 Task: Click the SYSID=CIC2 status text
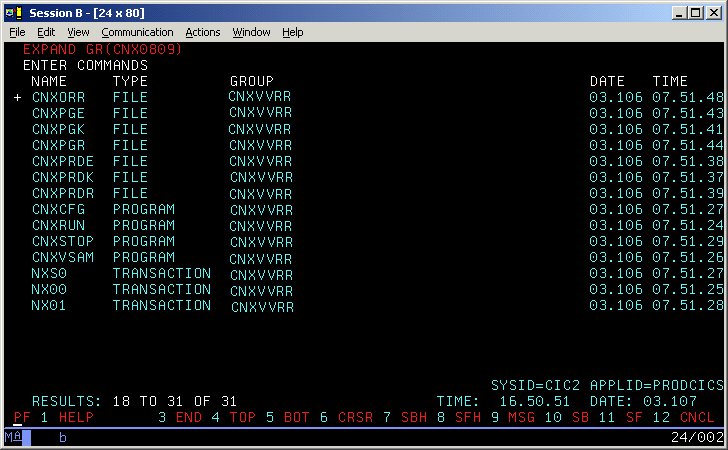pos(535,385)
